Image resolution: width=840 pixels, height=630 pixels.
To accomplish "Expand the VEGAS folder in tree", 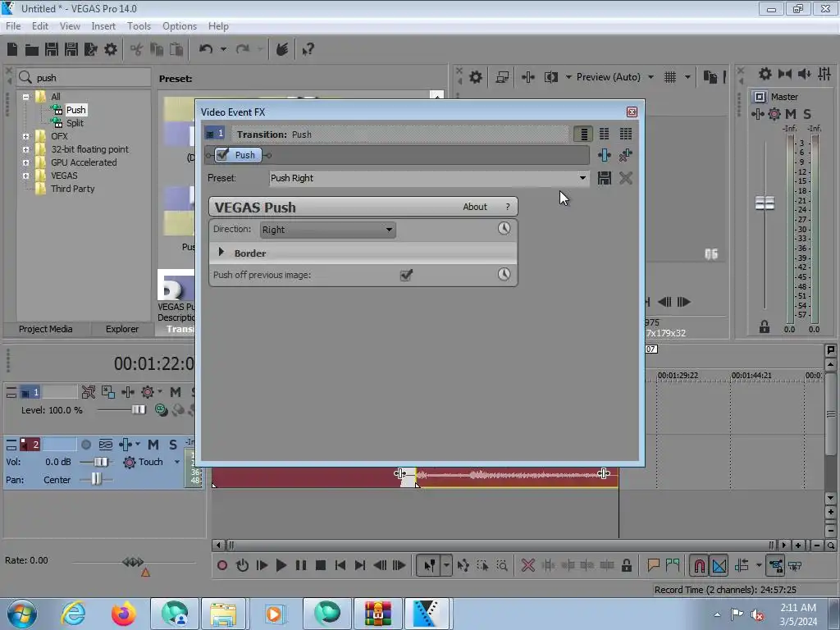I will point(25,176).
